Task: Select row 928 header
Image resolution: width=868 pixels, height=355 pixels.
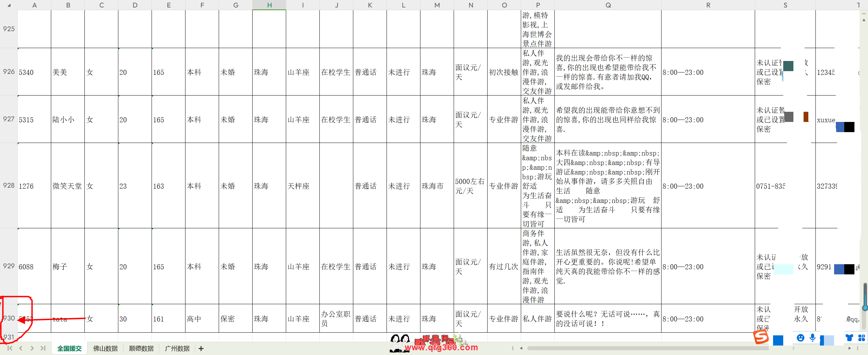Action: coord(9,186)
